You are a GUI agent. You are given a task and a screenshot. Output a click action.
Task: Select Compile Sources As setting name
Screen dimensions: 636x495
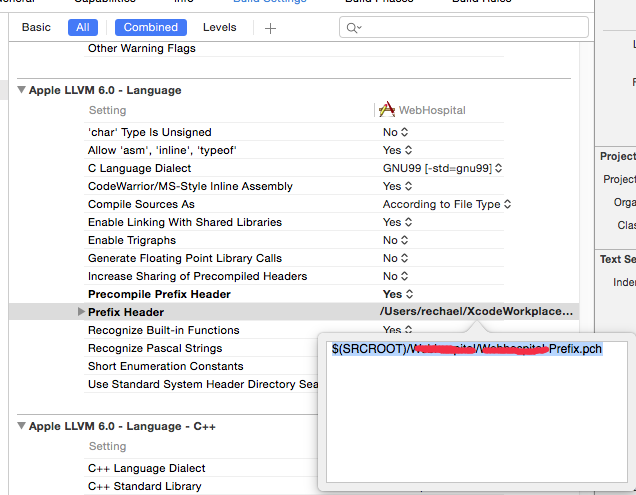[141, 204]
